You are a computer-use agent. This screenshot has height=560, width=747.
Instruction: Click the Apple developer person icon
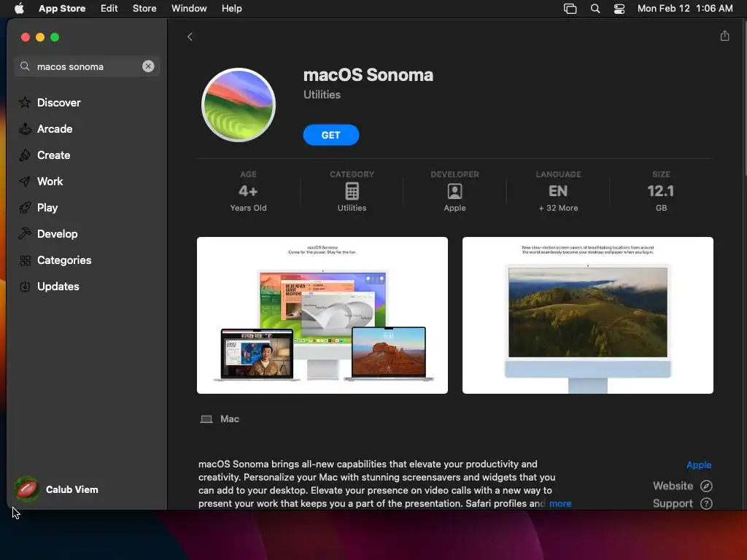click(455, 192)
